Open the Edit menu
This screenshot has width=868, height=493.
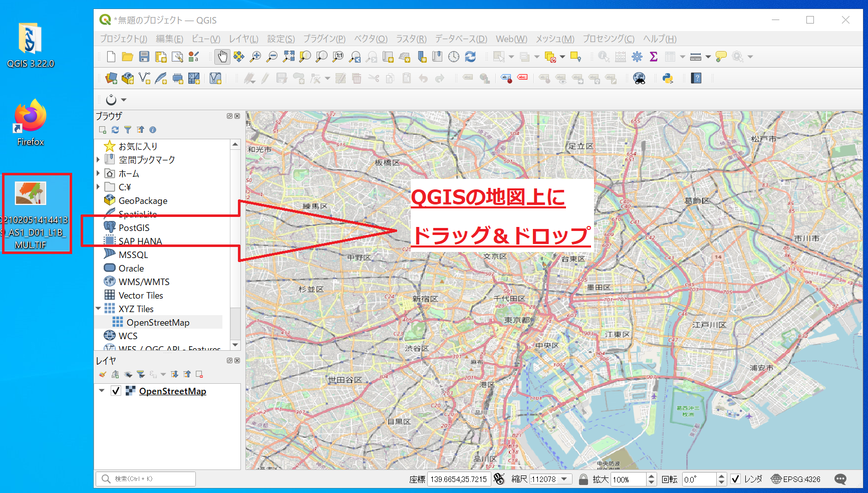pyautogui.click(x=169, y=39)
